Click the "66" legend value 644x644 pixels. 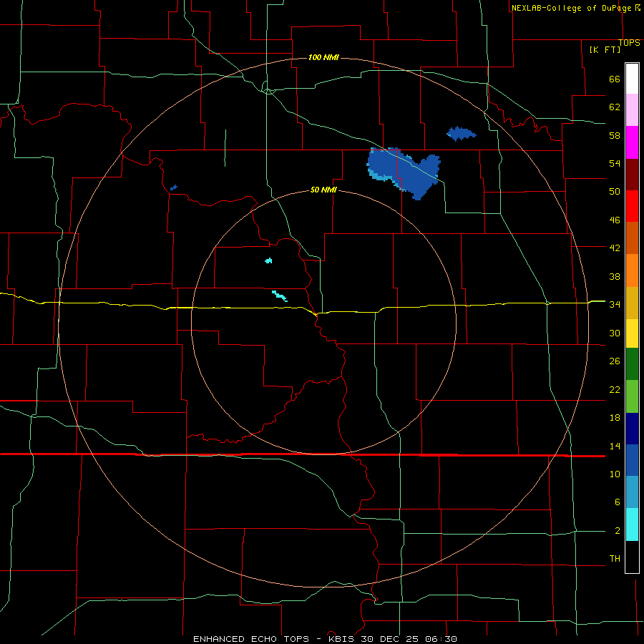pyautogui.click(x=615, y=79)
